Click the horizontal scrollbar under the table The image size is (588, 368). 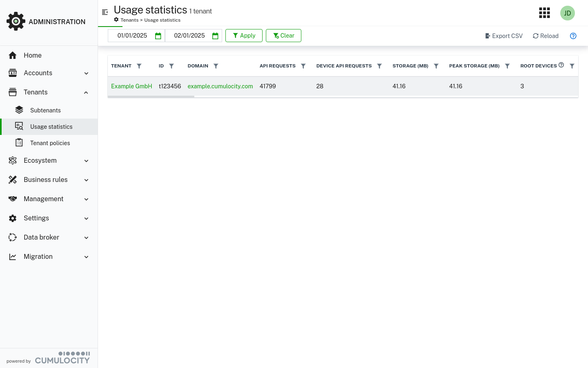pos(151,97)
